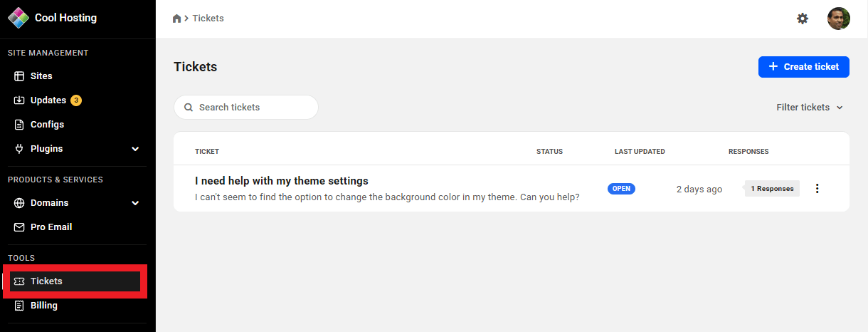868x332 pixels.
Task: Click the Cool Hosting brand name
Action: pos(65,18)
